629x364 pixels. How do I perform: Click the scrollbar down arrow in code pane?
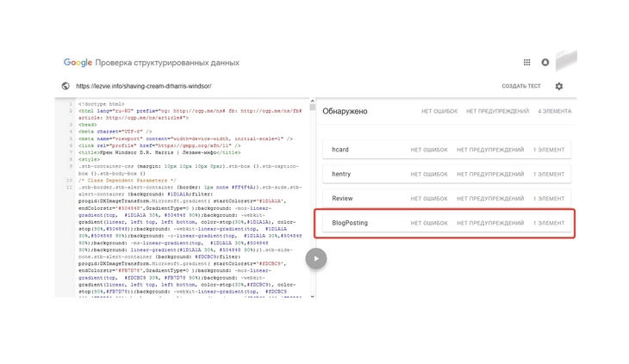click(x=313, y=296)
